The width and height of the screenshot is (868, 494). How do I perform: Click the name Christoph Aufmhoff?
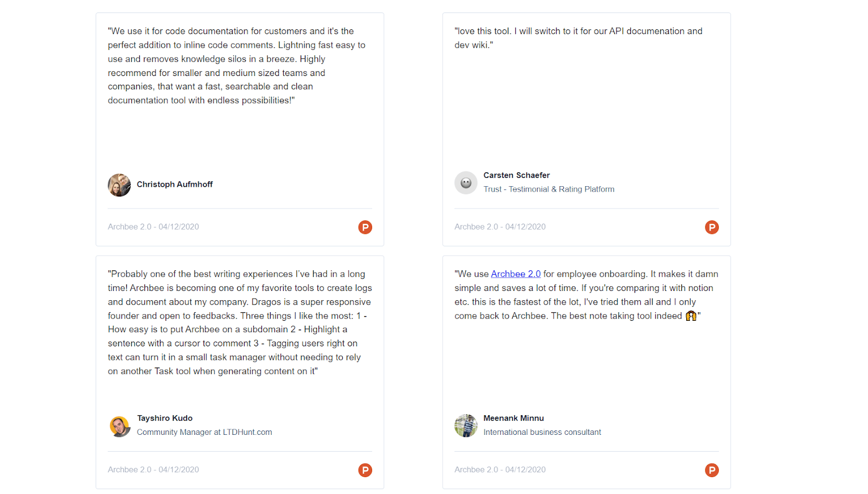[175, 185]
